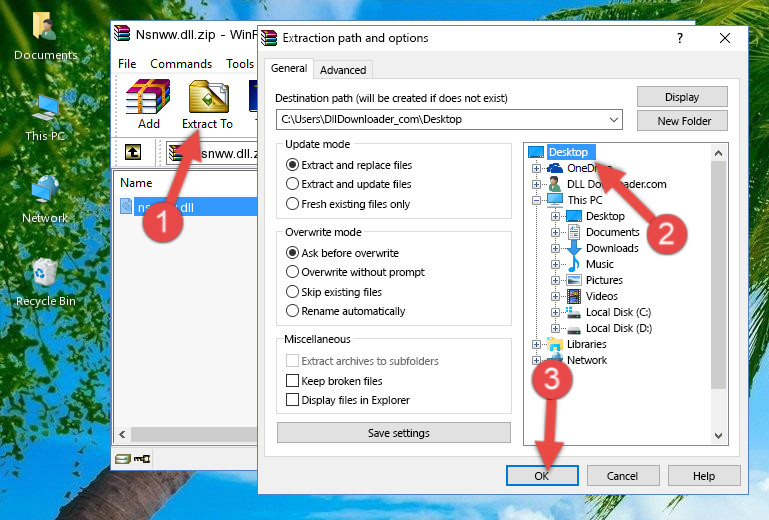This screenshot has height=520, width=769.
Task: Click the Extract To toolbar icon
Action: pyautogui.click(x=207, y=104)
